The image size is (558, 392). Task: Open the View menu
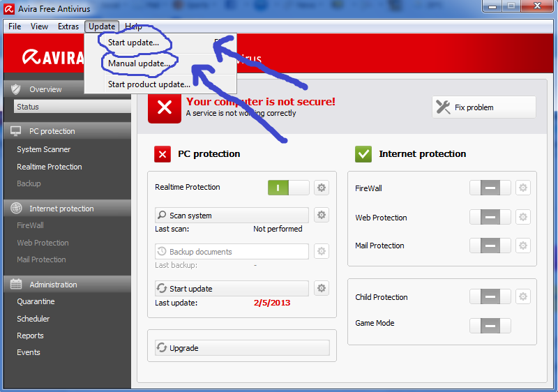(39, 27)
